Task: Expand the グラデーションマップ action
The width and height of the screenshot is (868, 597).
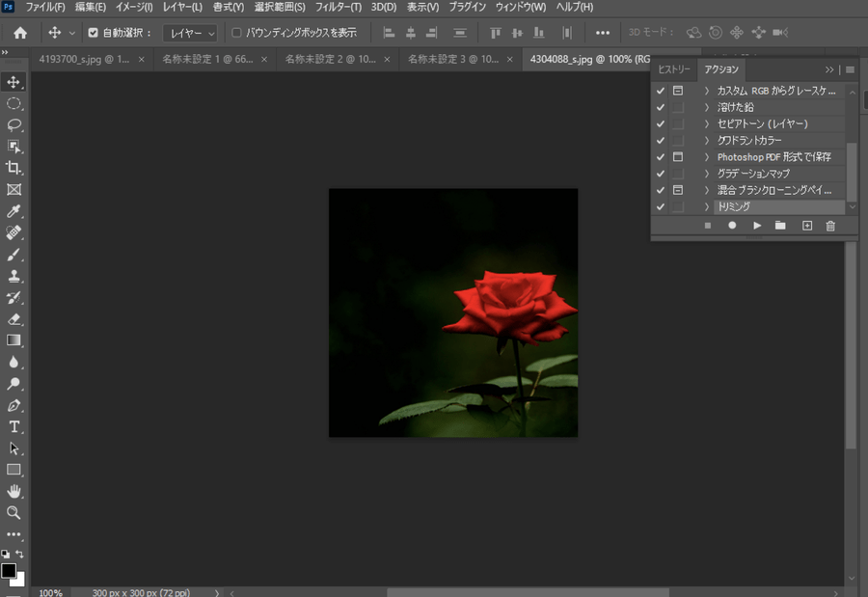Action: point(707,174)
